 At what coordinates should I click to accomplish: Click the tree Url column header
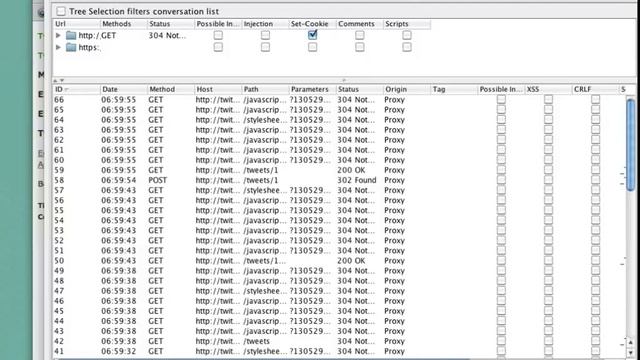[77, 24]
